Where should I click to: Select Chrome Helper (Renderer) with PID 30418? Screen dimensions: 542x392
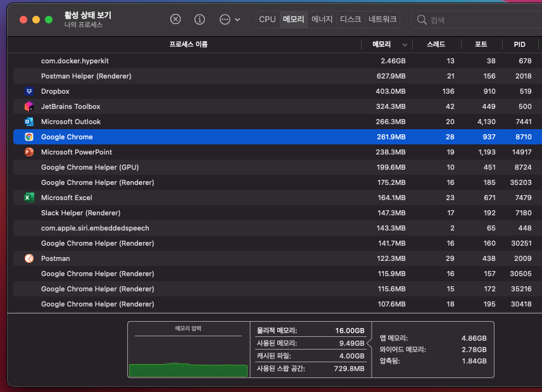click(x=277, y=304)
